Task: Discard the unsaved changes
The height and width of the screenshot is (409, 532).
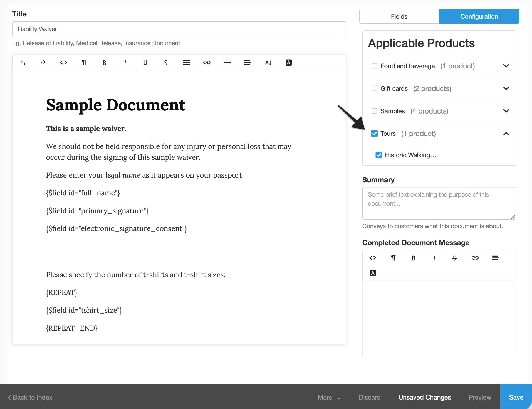Action: pyautogui.click(x=370, y=397)
